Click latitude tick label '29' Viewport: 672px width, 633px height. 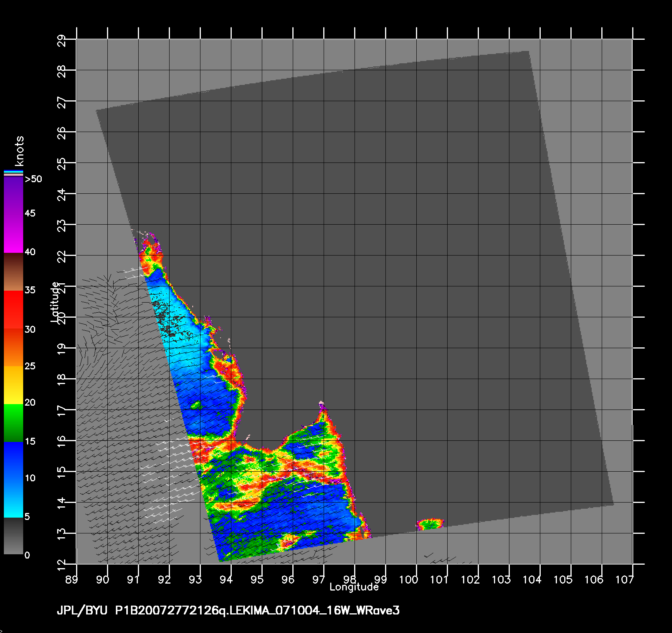click(x=61, y=41)
